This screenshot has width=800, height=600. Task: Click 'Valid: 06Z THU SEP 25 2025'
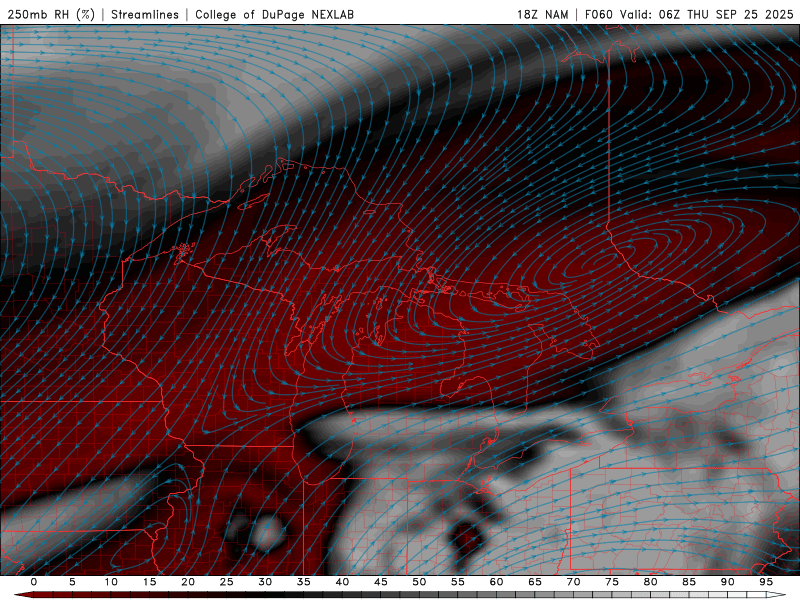(707, 14)
